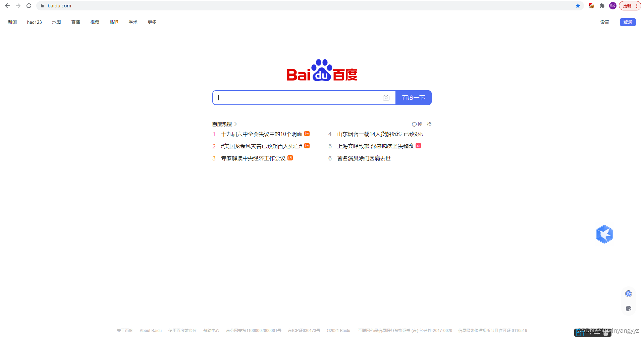Open 设置 settings menu

[x=605, y=22]
